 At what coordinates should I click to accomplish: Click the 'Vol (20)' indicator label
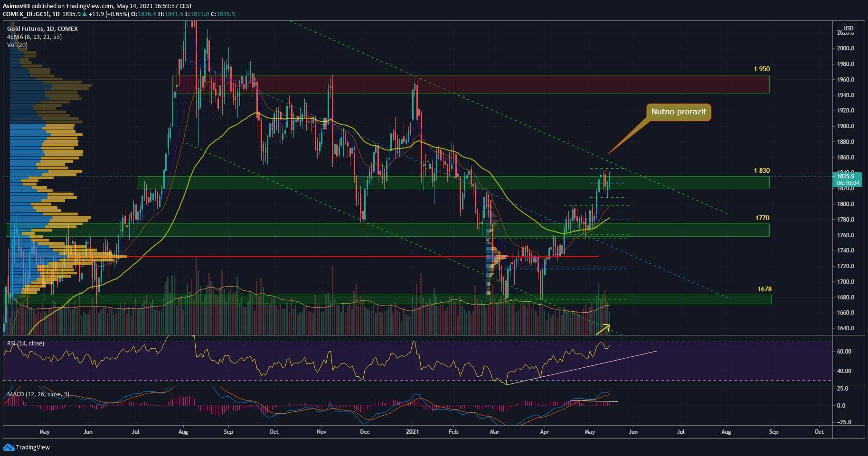click(17, 45)
